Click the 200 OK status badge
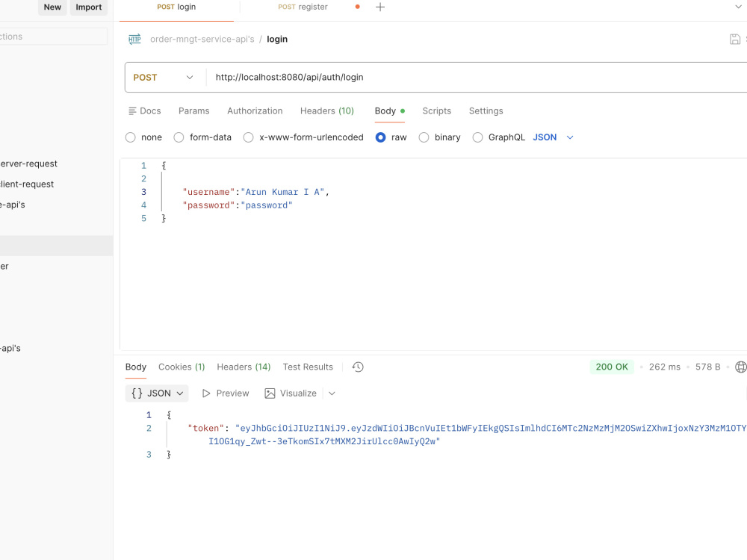This screenshot has width=747, height=560. click(x=612, y=367)
